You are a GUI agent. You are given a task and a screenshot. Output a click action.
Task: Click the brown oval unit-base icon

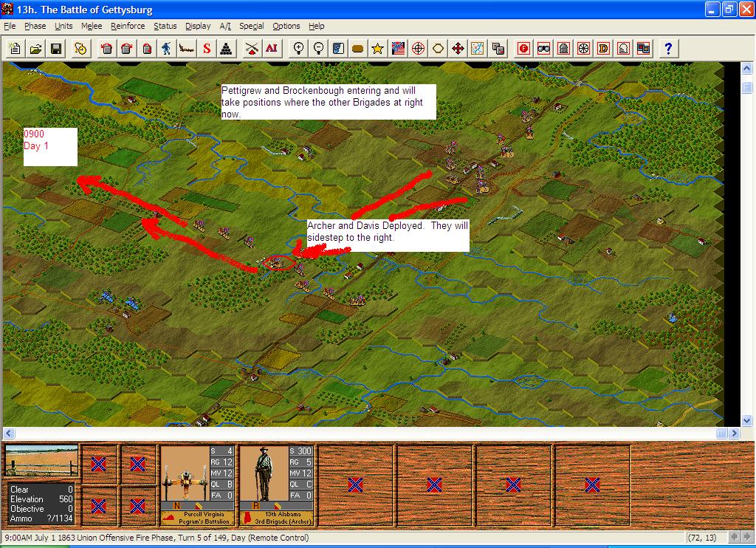tap(358, 48)
